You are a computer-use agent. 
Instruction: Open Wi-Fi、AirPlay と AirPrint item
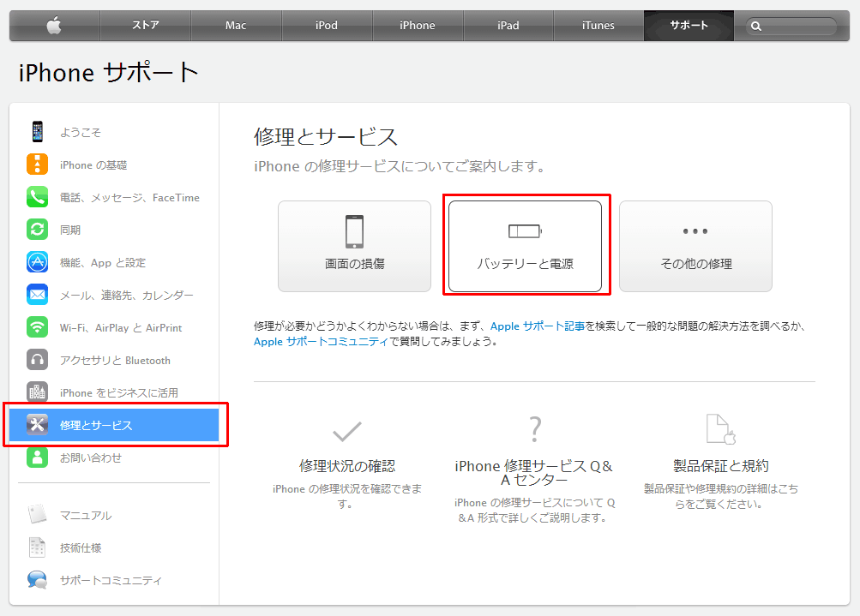point(121,328)
